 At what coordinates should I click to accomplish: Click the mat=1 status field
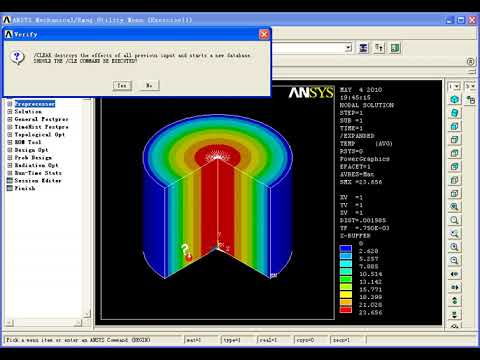click(x=201, y=340)
